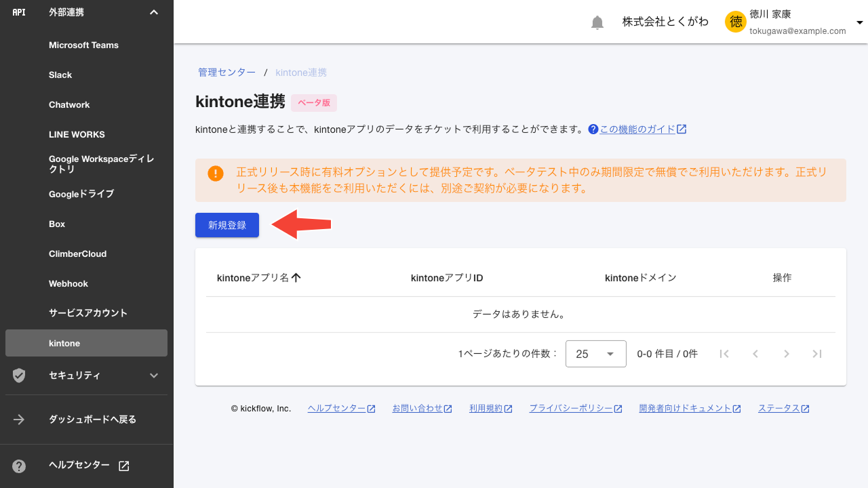Image resolution: width=868 pixels, height=488 pixels.
Task: Open footer プライバシーポリシー link
Action: [571, 409]
